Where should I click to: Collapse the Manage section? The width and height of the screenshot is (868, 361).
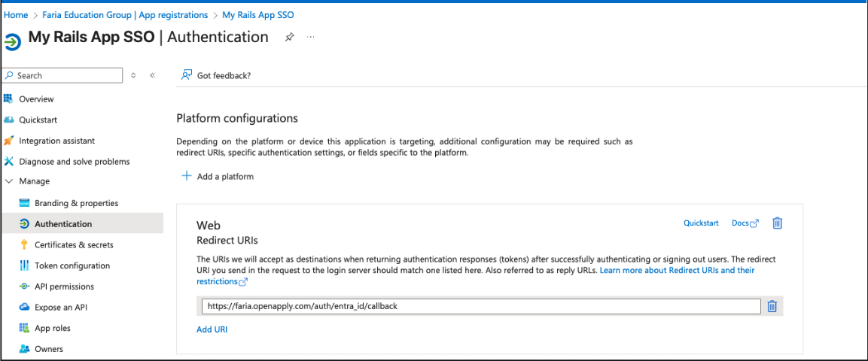(x=9, y=181)
